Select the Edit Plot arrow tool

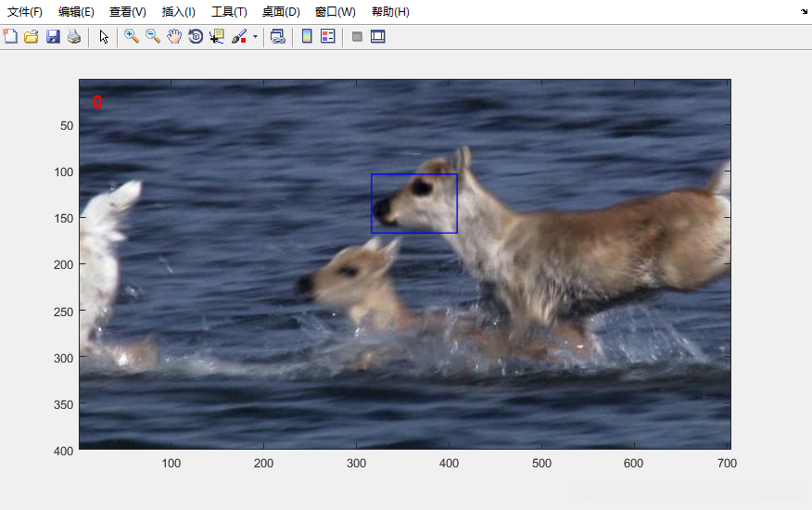click(104, 37)
